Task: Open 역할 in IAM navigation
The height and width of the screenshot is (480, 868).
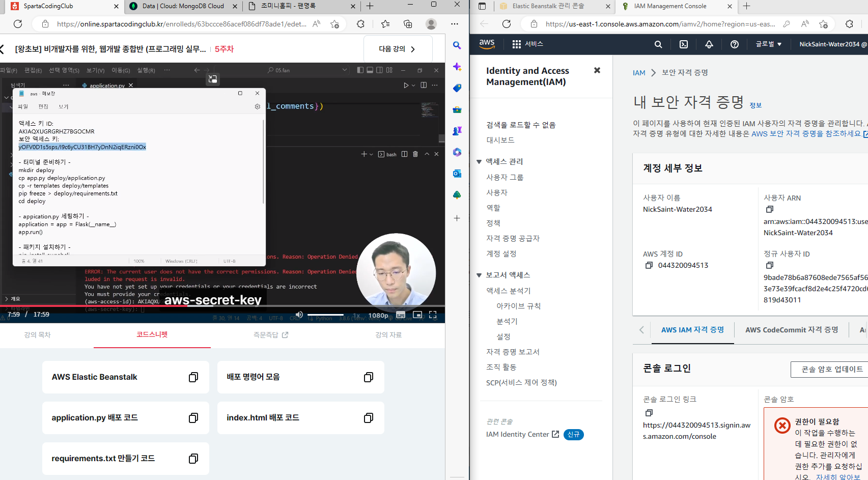Action: pyautogui.click(x=493, y=208)
